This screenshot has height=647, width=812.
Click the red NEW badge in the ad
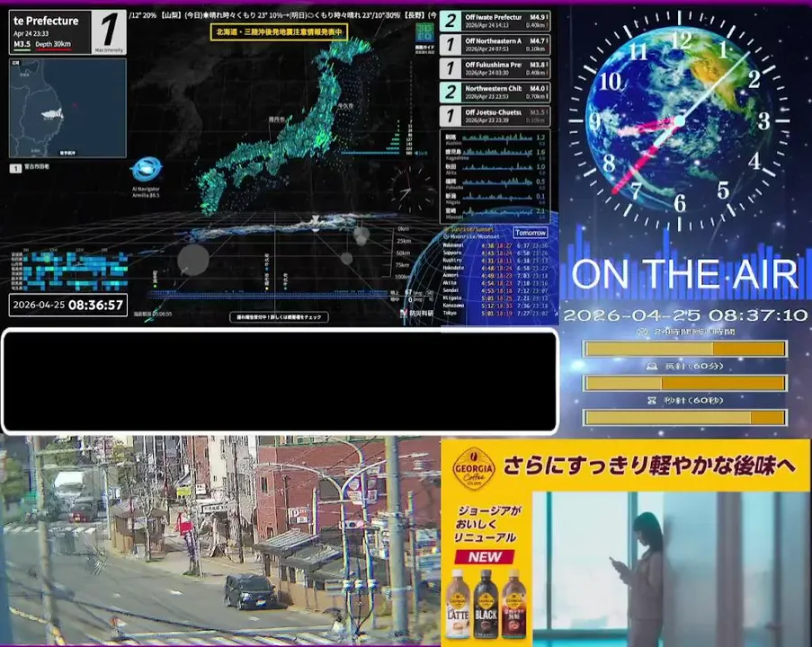click(x=485, y=557)
